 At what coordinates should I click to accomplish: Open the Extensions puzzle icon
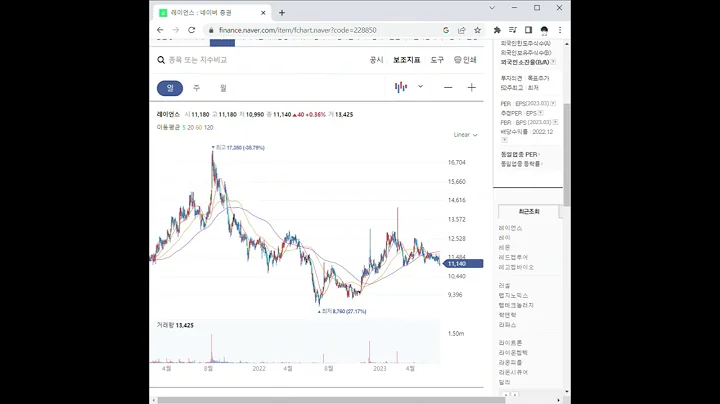(x=497, y=30)
